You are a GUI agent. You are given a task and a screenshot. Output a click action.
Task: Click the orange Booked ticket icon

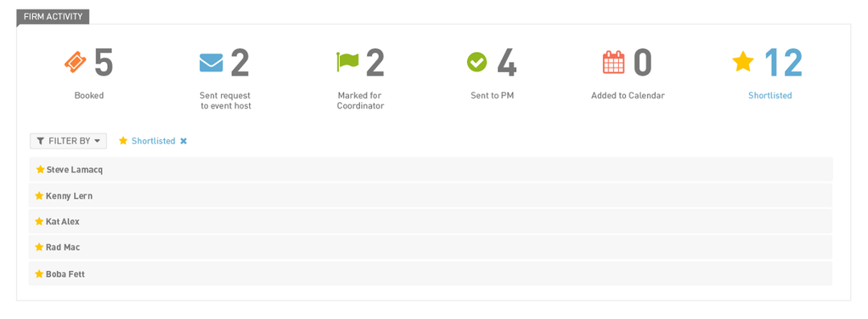pyautogui.click(x=76, y=63)
